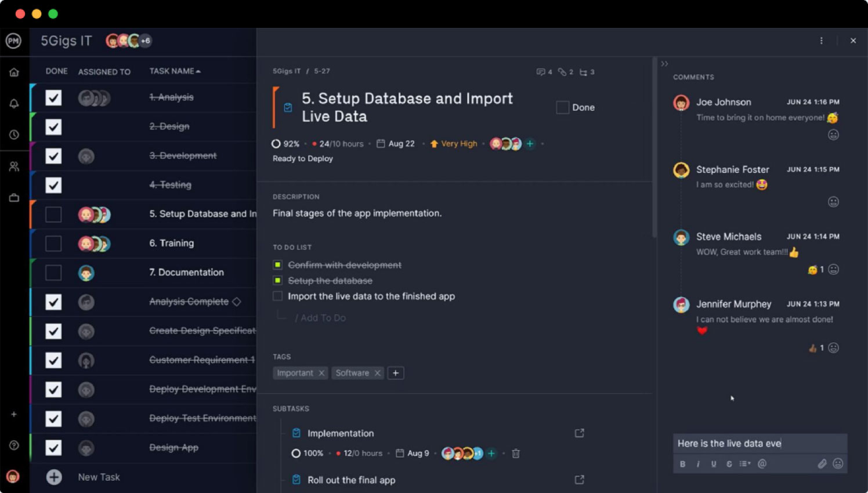Mark task 7 Documentation as done
This screenshot has height=493, width=868.
[x=53, y=273]
